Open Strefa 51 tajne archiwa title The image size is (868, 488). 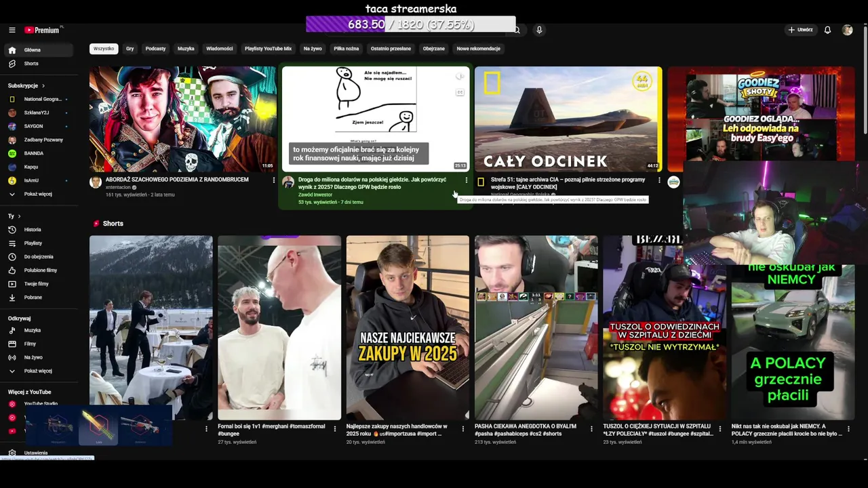coord(568,183)
